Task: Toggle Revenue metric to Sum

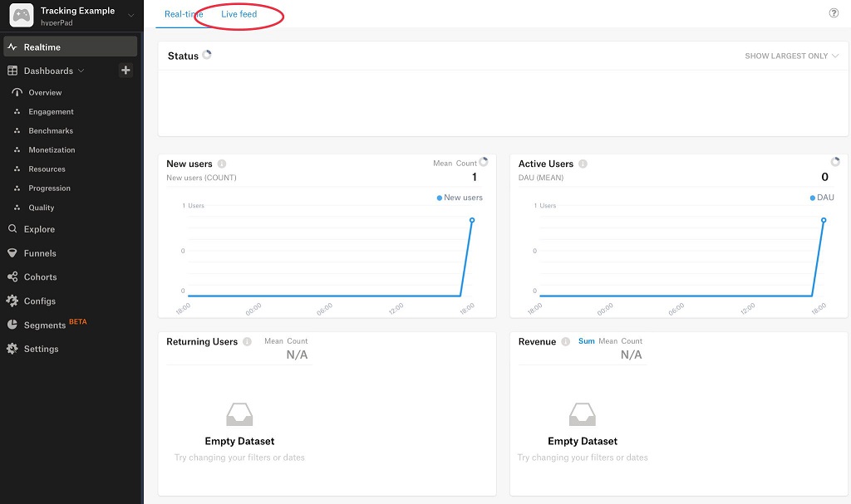Action: coord(586,341)
